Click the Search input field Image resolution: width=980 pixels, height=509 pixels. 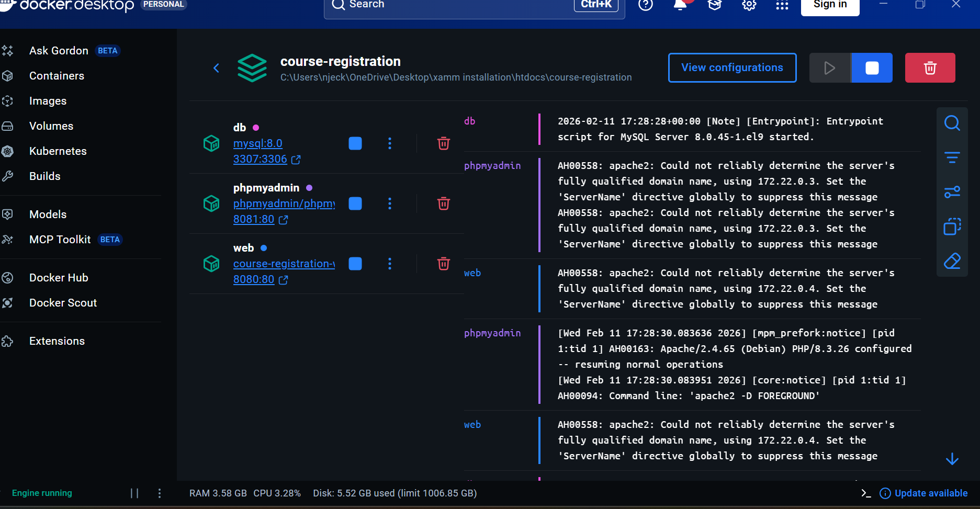[x=460, y=5]
